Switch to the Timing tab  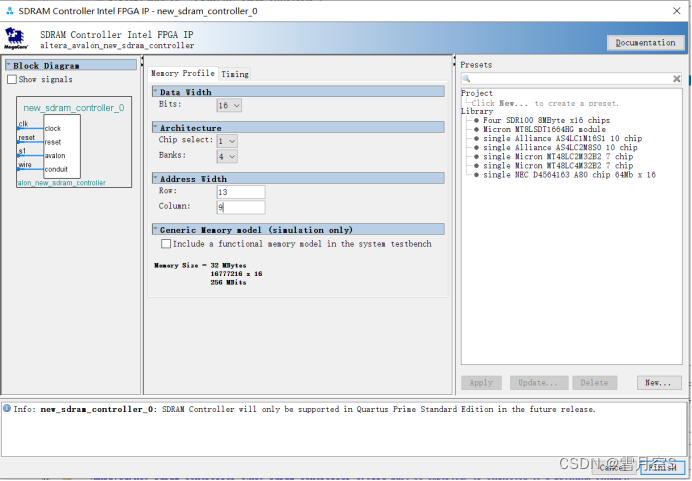click(x=235, y=74)
